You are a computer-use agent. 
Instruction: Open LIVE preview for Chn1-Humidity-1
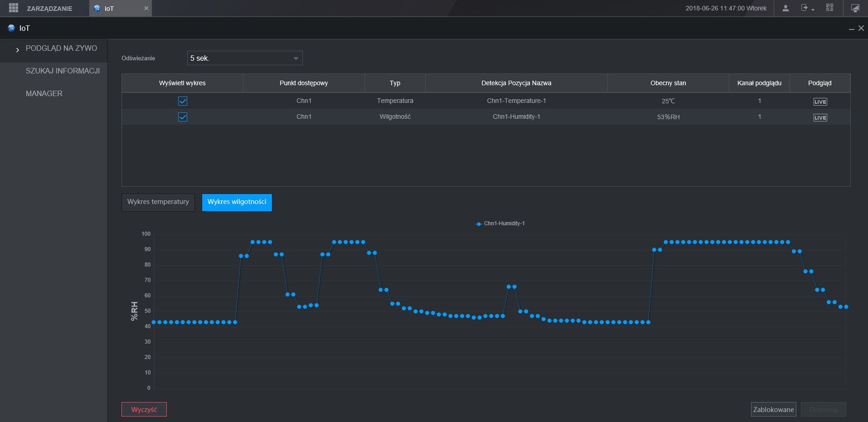[x=820, y=117]
